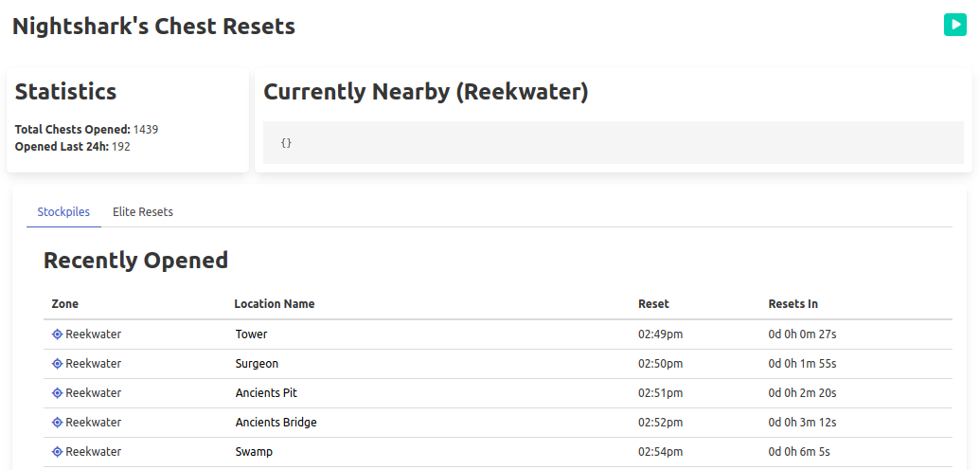980x470 pixels.
Task: Click the Ancients Bridge location row
Action: (276, 423)
